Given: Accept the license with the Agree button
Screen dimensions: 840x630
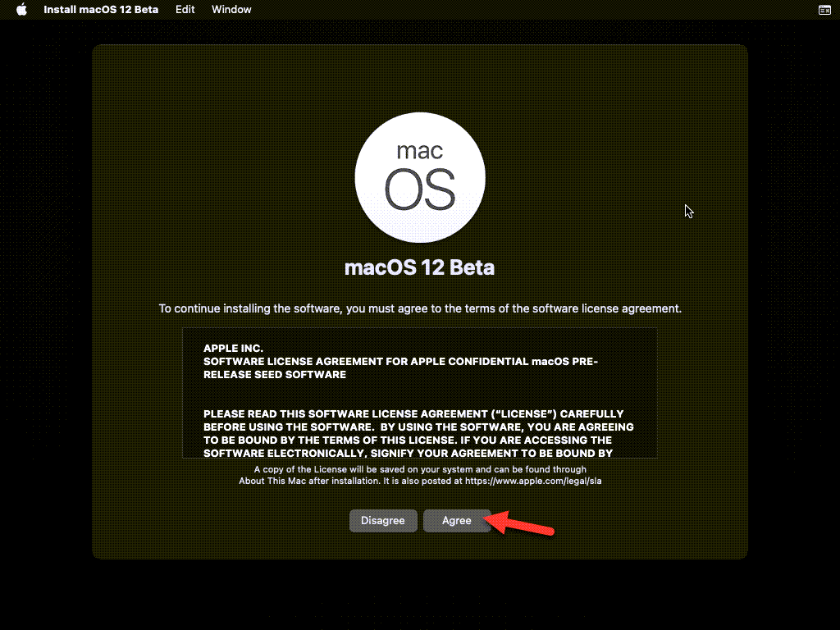Looking at the screenshot, I should click(457, 521).
